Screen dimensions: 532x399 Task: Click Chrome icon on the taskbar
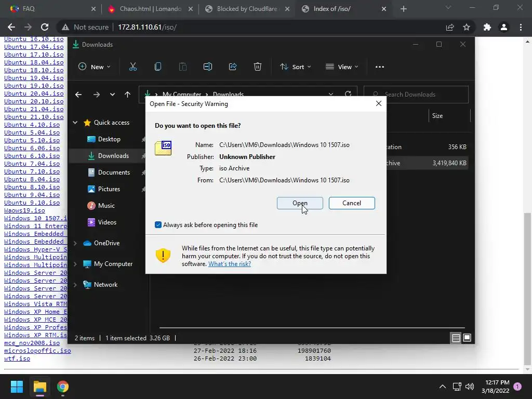[x=63, y=387]
